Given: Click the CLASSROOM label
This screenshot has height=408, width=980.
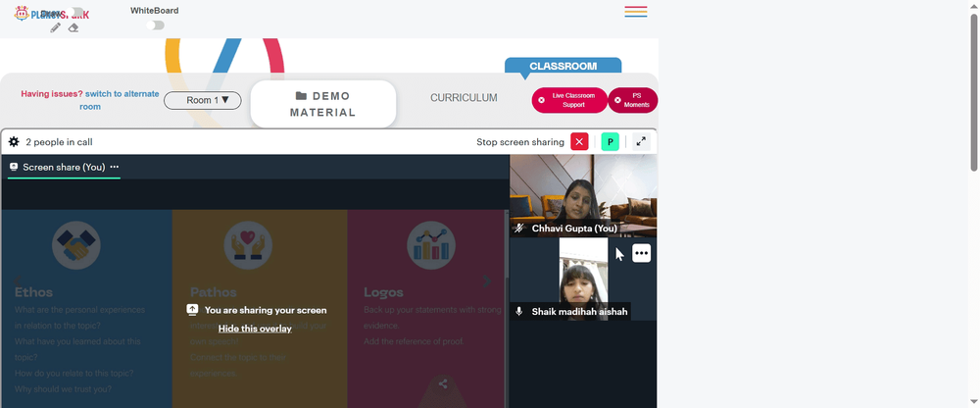Looking at the screenshot, I should coord(563,66).
